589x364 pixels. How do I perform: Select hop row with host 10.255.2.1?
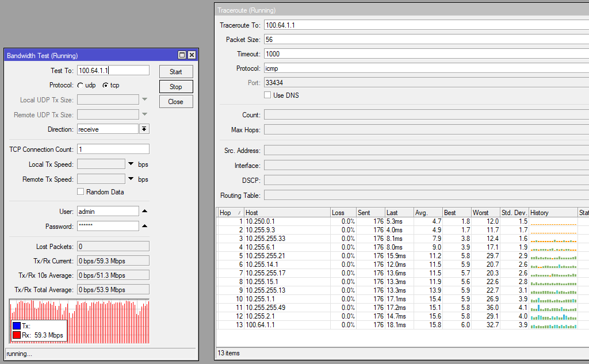(403, 316)
